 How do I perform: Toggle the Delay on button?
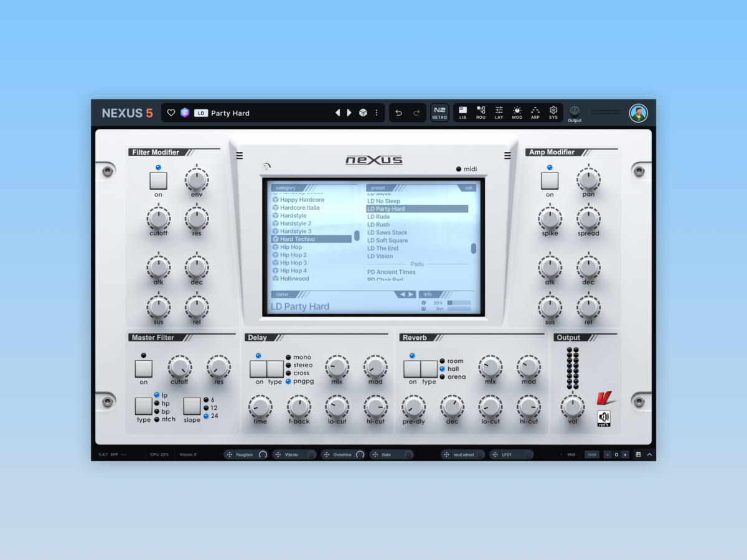[258, 369]
